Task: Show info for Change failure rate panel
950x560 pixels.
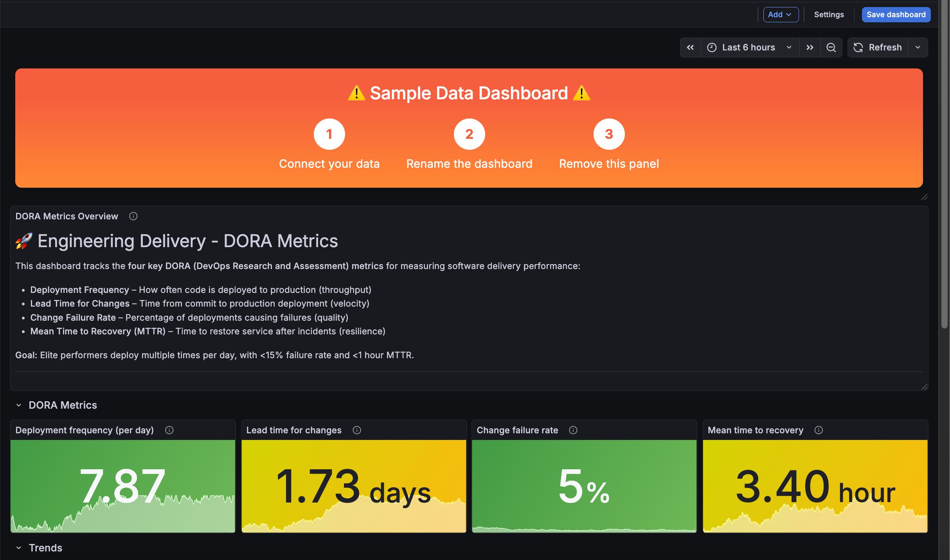Action: (573, 430)
